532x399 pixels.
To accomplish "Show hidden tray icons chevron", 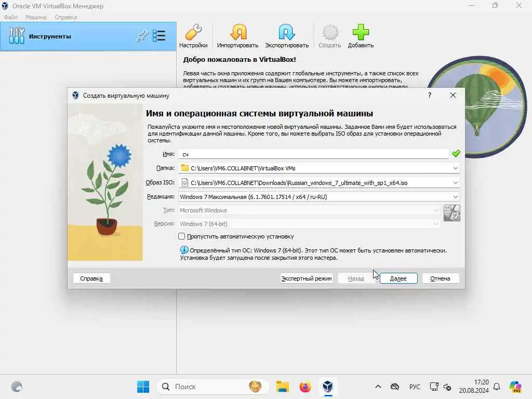I will point(378,387).
